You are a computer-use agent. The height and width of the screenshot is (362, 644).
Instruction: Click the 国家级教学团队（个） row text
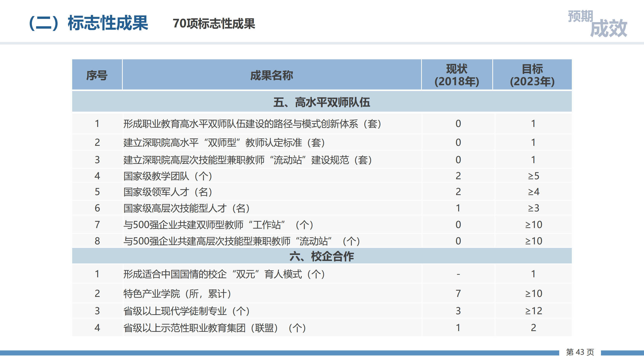coord(168,176)
